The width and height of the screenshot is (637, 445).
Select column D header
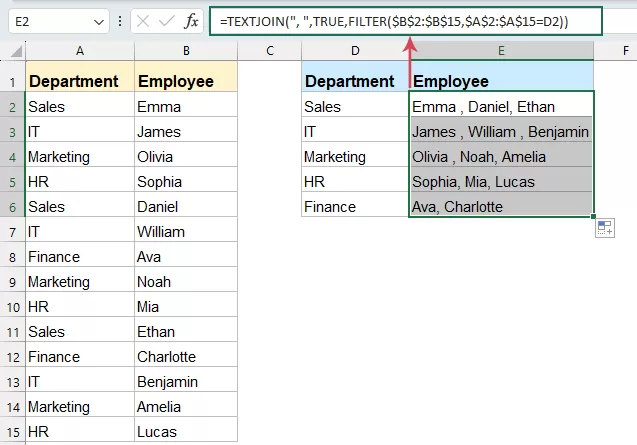point(355,51)
